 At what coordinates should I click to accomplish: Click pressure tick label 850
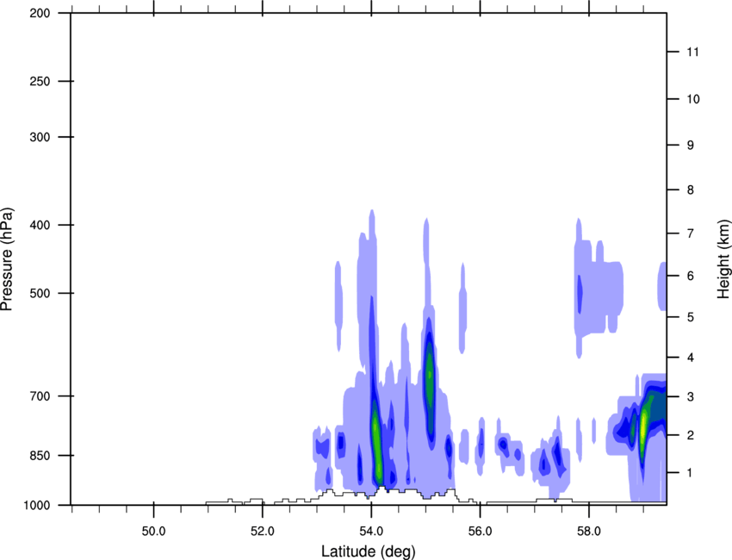tap(40, 456)
